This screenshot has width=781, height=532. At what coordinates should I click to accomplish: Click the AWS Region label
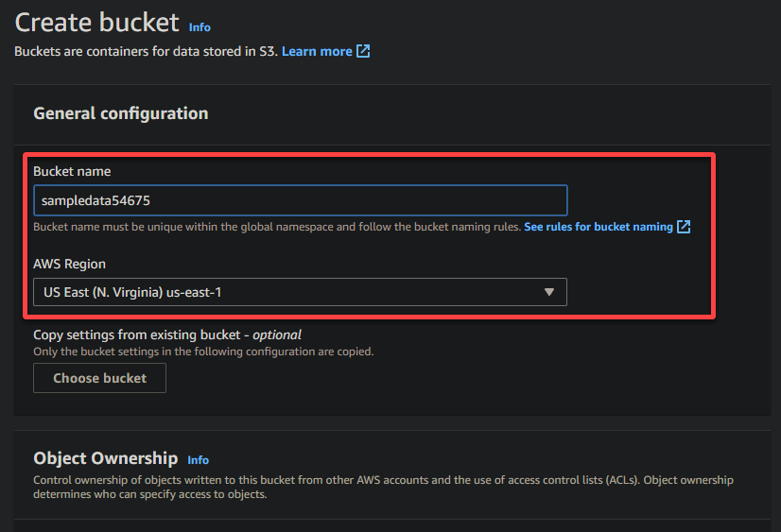pos(69,265)
